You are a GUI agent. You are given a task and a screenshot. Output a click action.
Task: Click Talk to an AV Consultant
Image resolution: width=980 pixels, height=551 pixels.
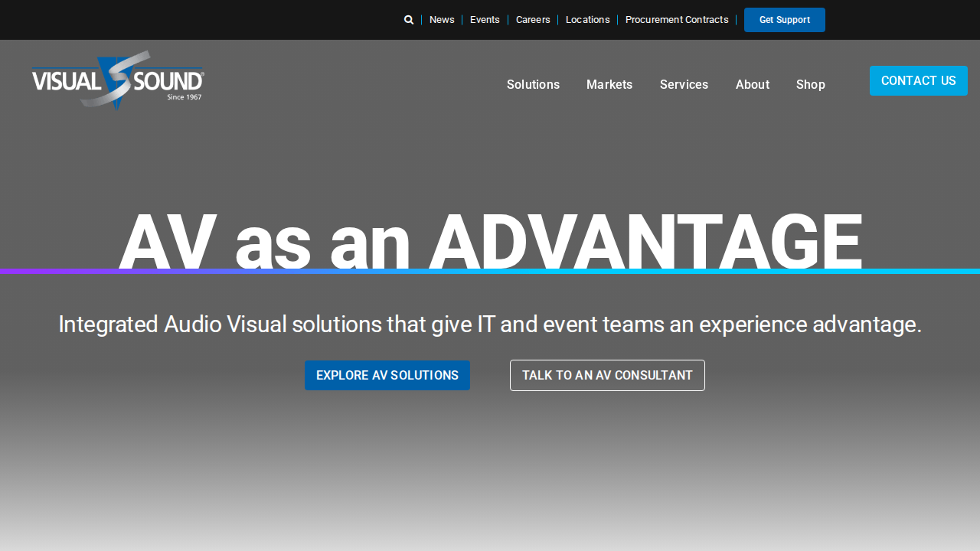pos(607,376)
